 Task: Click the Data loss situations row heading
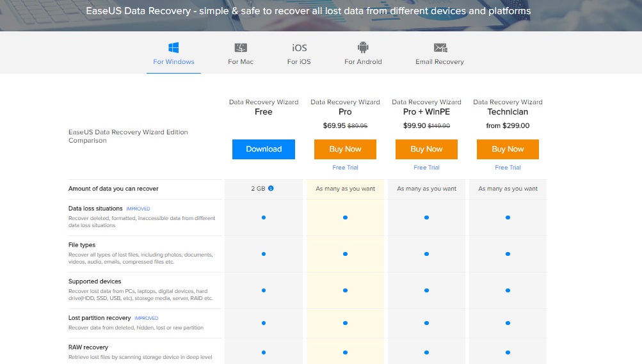pos(95,209)
